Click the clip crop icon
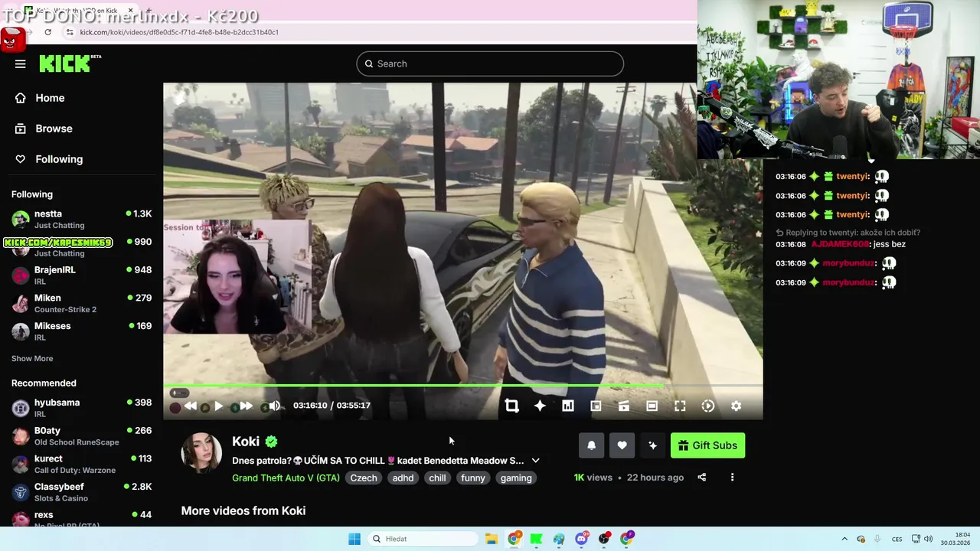This screenshot has width=980, height=551. tap(511, 406)
